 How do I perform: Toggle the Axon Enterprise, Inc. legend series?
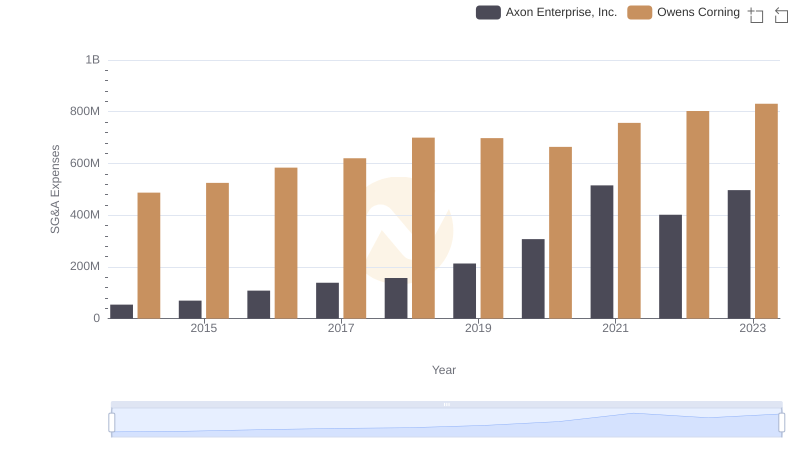[546, 12]
